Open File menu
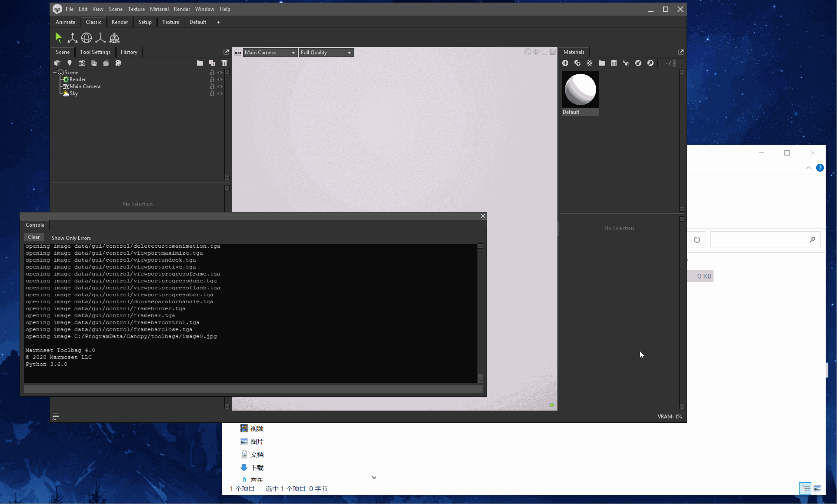The height and width of the screenshot is (504, 837). coord(70,9)
